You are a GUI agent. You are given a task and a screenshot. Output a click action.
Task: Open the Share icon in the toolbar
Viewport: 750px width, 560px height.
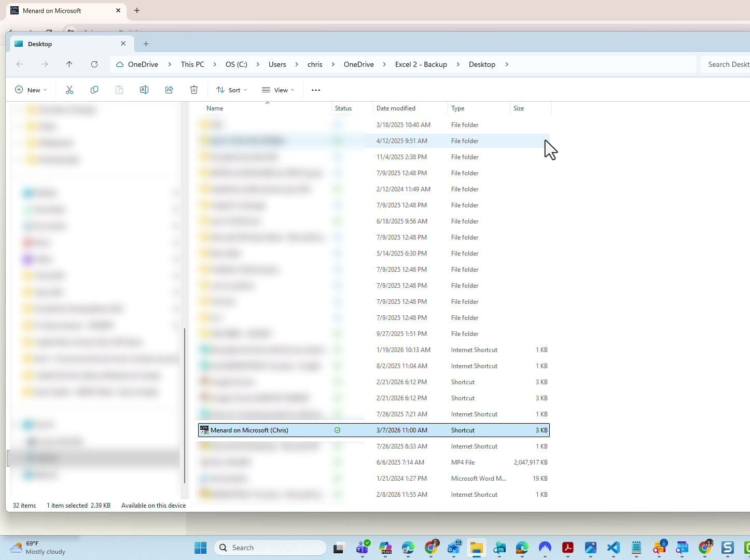(x=169, y=89)
